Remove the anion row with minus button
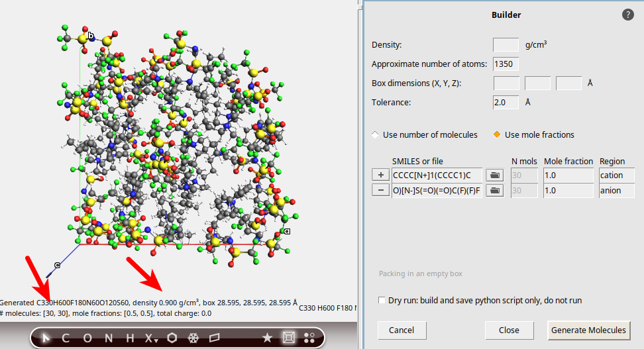Screen dimensions: 644x349 click(380, 191)
